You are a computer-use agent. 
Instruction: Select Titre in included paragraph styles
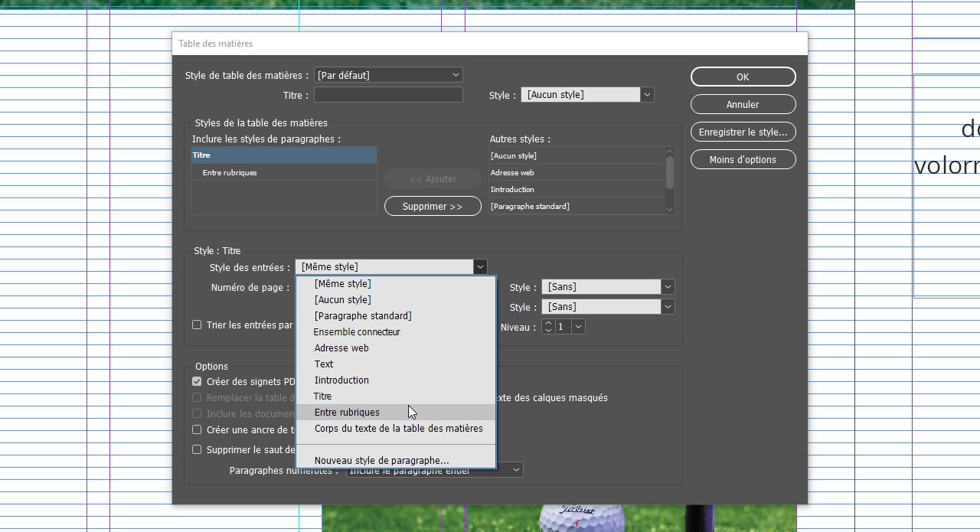(x=283, y=155)
